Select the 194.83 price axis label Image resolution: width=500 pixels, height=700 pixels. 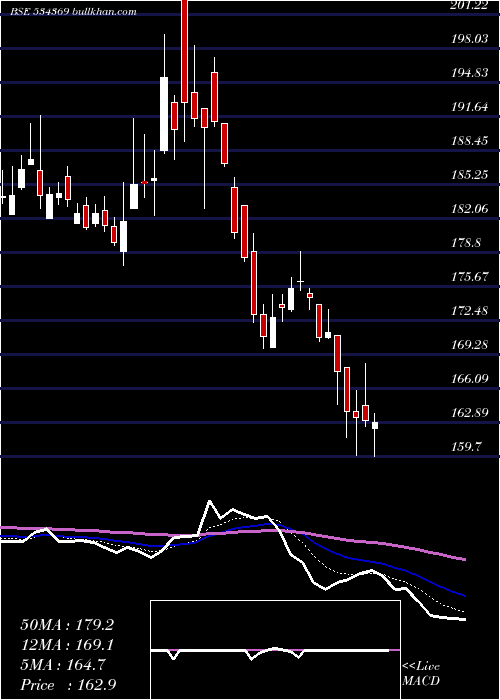470,72
